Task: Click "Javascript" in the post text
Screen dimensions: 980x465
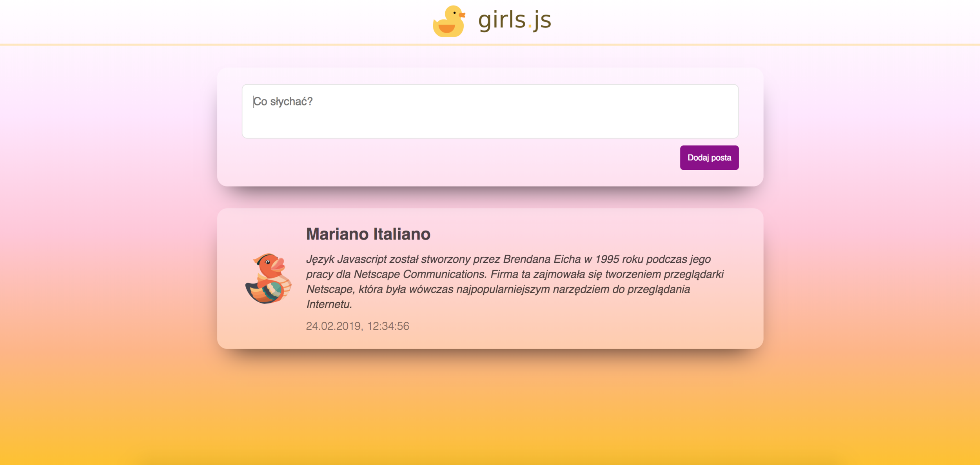Action: [x=362, y=260]
